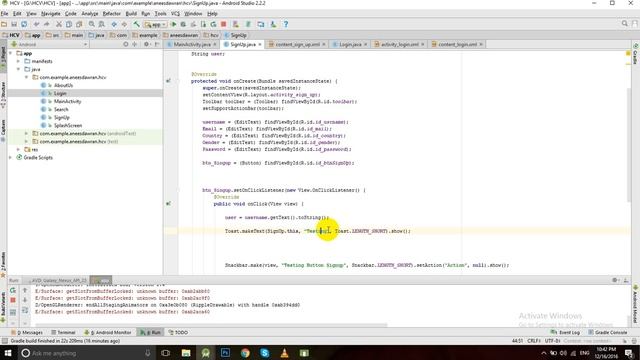
Task: Click the Open folder toolbar icon
Action: point(4,24)
